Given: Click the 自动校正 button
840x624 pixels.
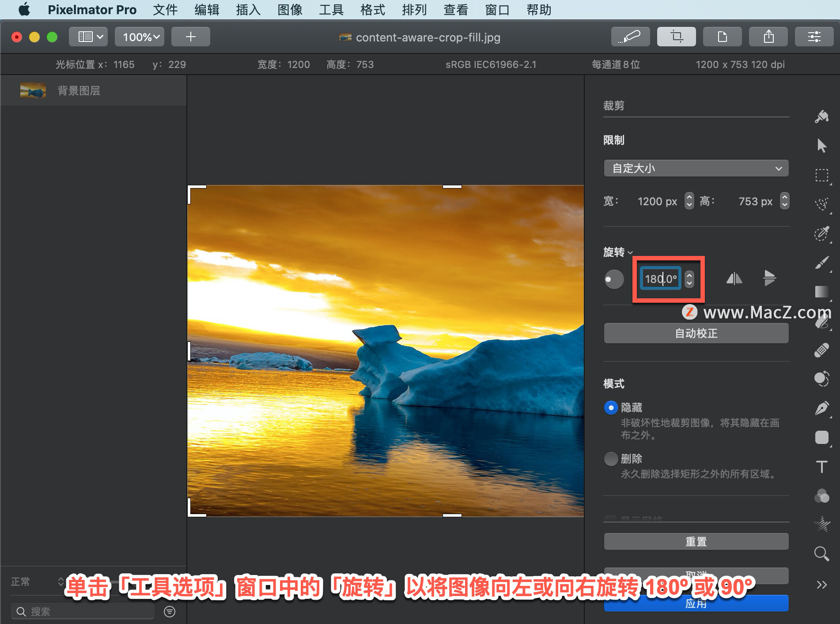Looking at the screenshot, I should (x=696, y=333).
